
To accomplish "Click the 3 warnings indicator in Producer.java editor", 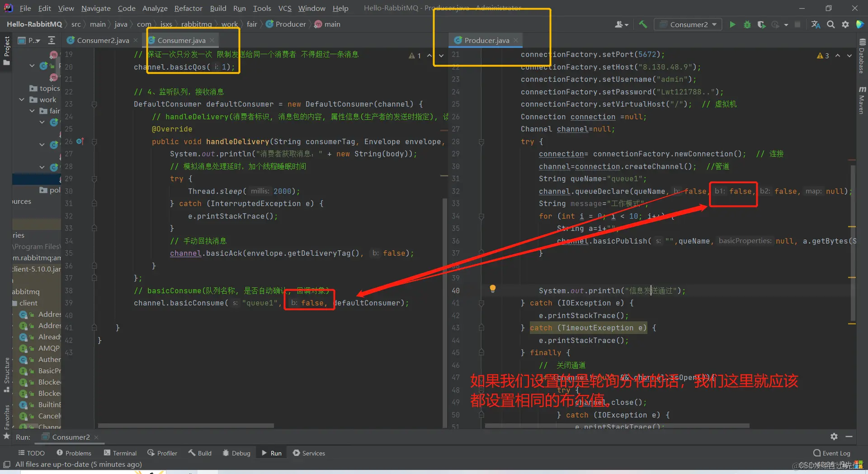I will coord(823,56).
